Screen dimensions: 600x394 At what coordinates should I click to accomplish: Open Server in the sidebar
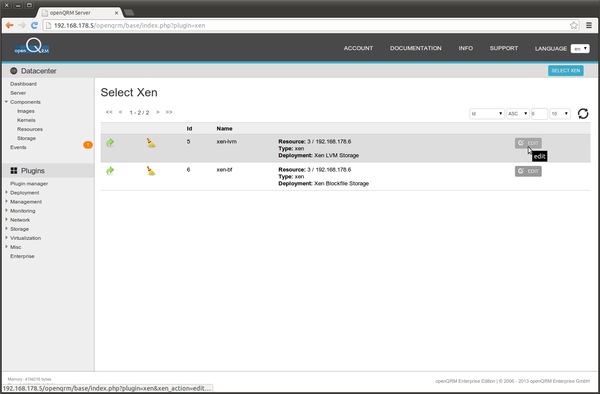click(18, 93)
